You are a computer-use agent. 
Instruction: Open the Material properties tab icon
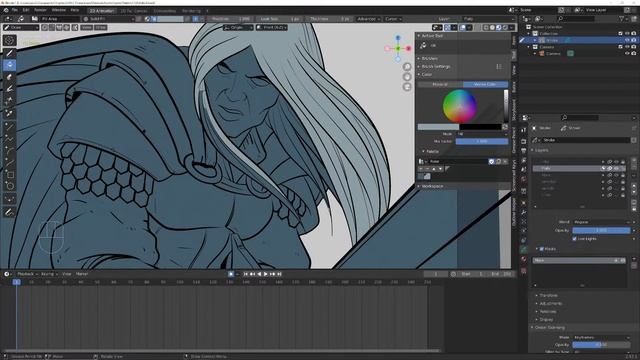(x=524, y=260)
